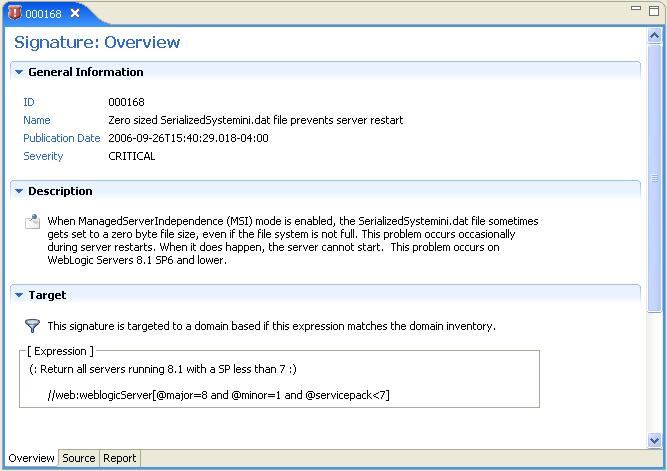Collapse the Target section

[19, 295]
